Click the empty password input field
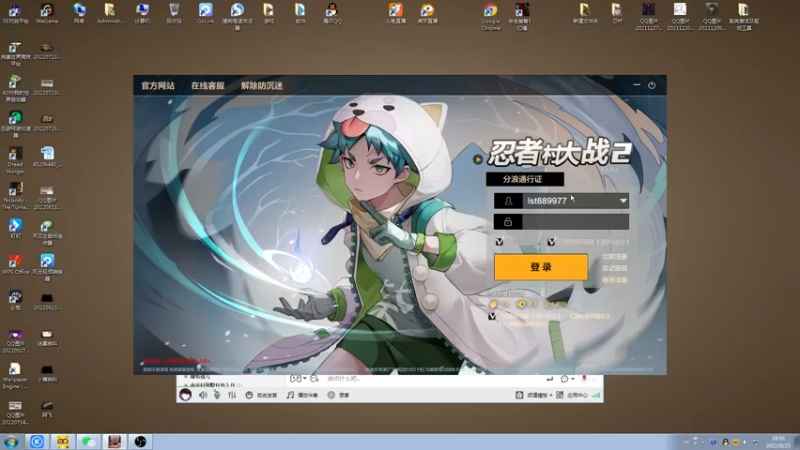Image resolution: width=800 pixels, height=450 pixels. click(x=575, y=222)
